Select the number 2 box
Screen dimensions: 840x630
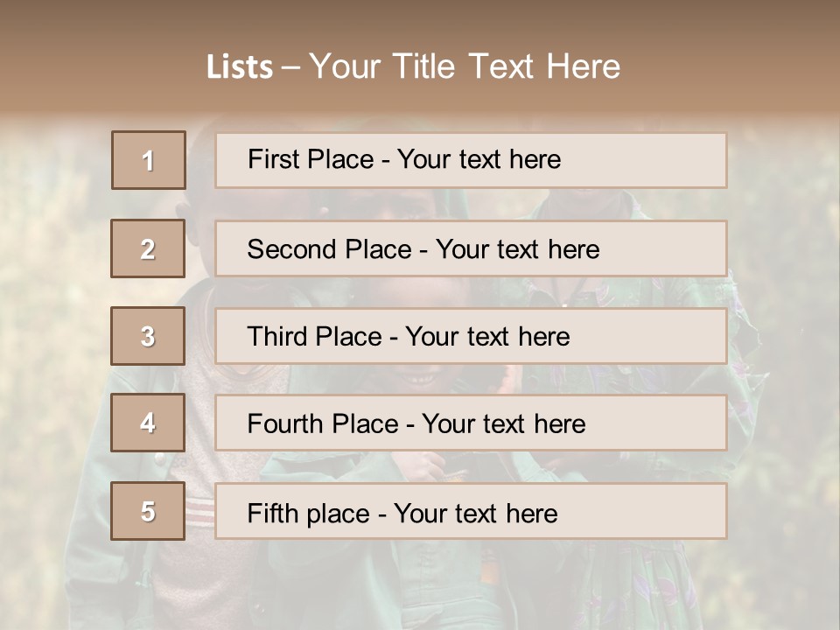point(148,248)
